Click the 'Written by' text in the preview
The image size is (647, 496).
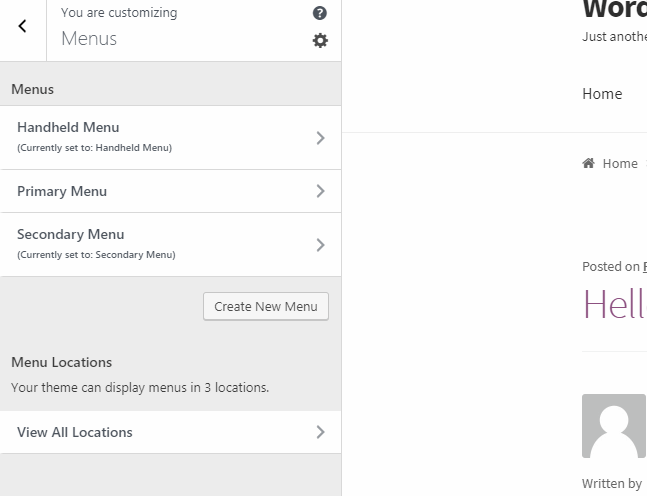click(x=612, y=483)
